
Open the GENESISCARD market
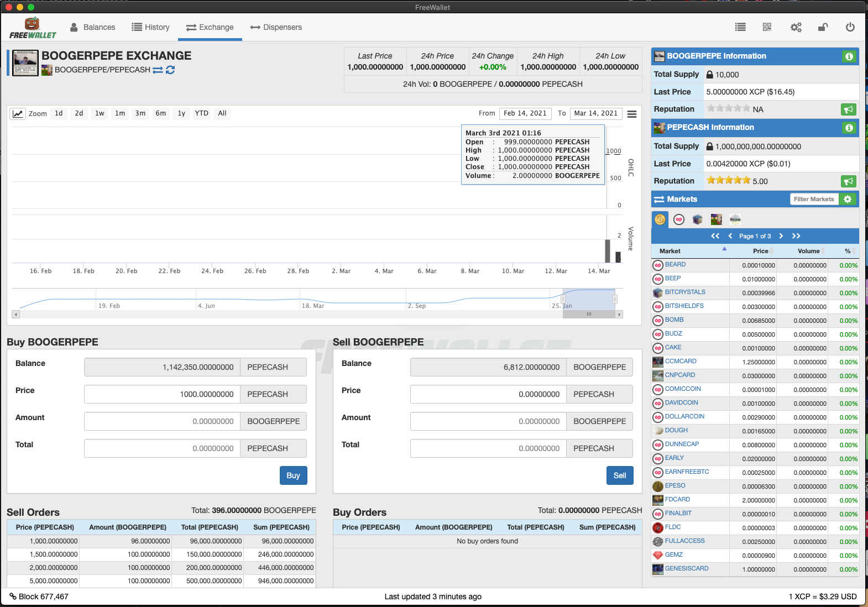687,568
